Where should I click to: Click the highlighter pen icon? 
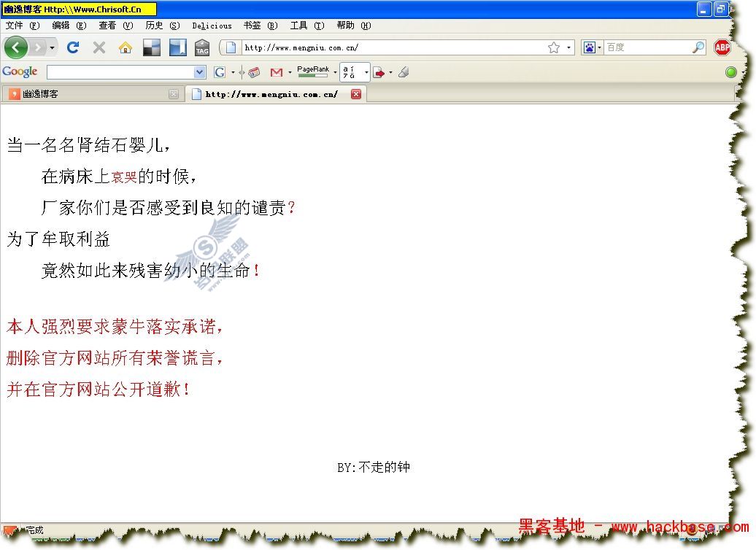tap(404, 72)
